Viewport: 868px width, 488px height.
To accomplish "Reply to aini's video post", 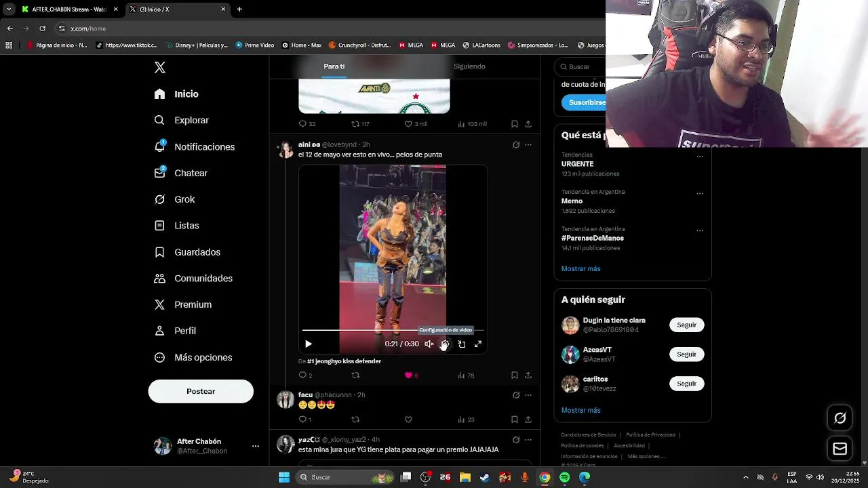I will (303, 375).
